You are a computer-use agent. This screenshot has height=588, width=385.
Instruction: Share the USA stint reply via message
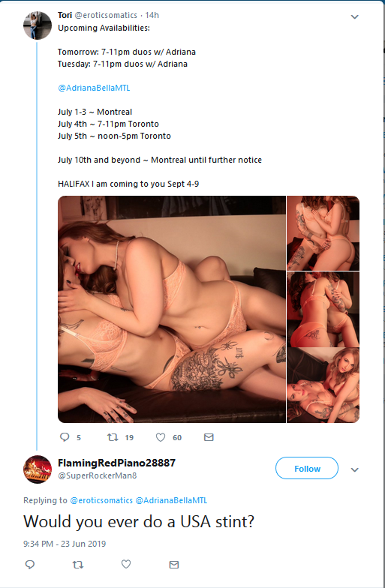[x=174, y=564]
